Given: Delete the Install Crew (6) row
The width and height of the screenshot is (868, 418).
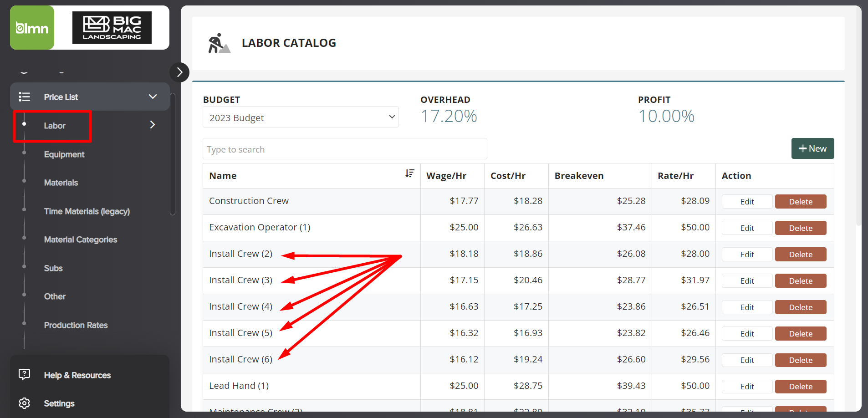Looking at the screenshot, I should coord(801,360).
